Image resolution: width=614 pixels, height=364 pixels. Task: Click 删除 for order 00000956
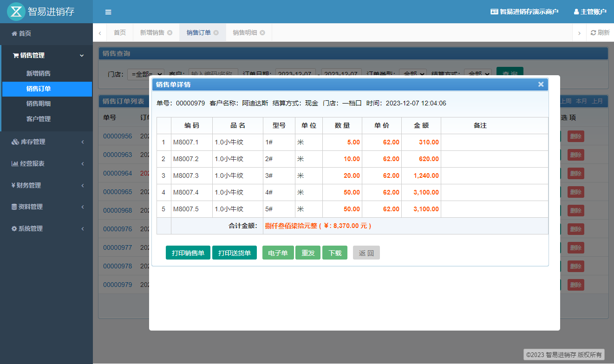(576, 136)
